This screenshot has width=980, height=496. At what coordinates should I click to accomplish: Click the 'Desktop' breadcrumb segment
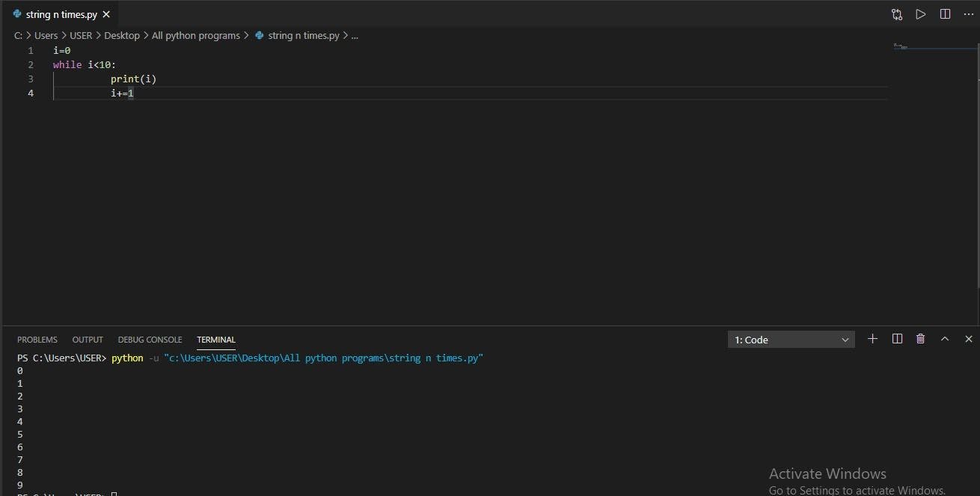pyautogui.click(x=122, y=35)
